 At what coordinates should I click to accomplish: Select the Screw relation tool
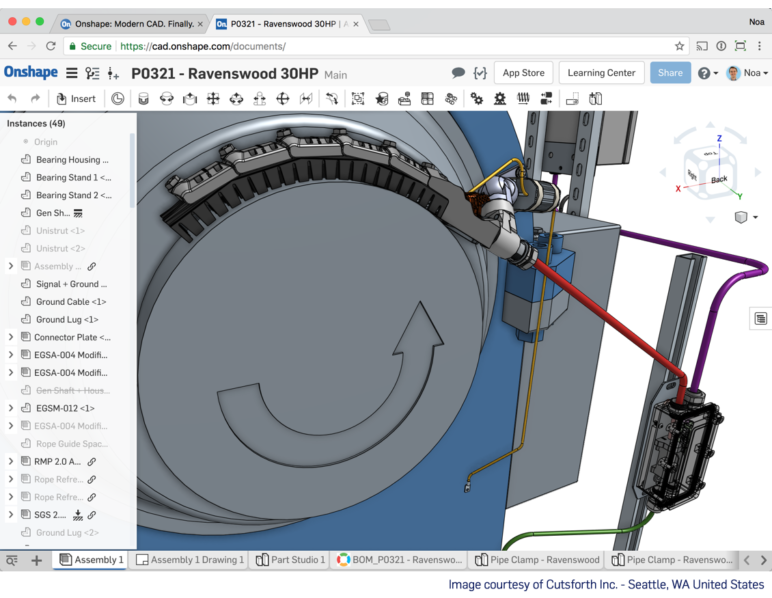pos(523,99)
